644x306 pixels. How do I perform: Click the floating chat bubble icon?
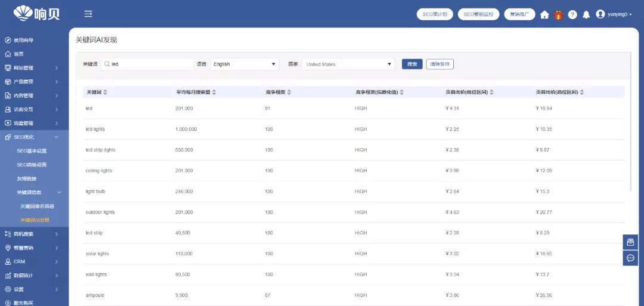630,258
